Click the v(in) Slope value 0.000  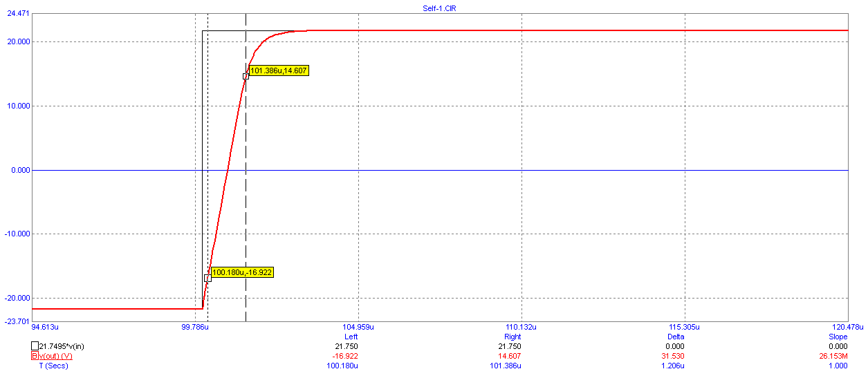pos(838,346)
